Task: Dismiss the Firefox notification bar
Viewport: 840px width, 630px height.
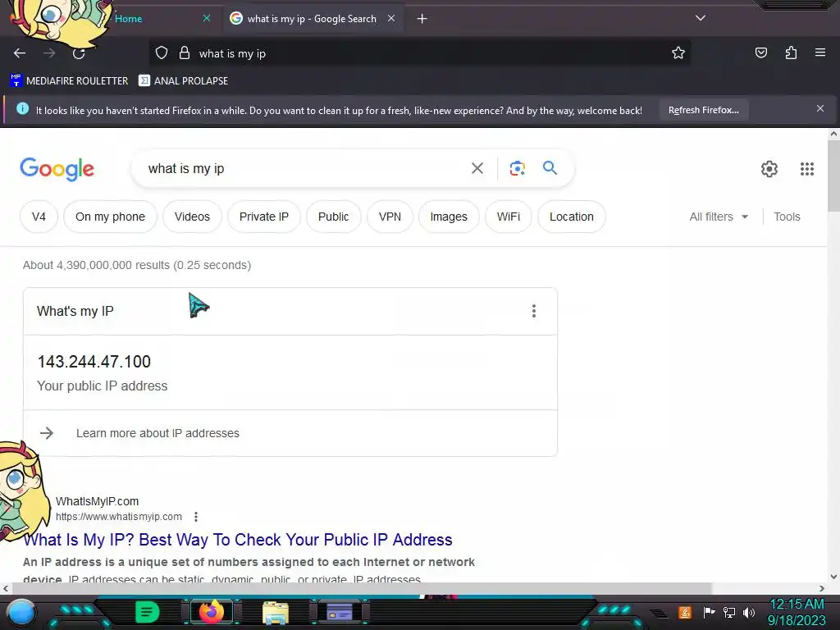Action: pyautogui.click(x=819, y=109)
